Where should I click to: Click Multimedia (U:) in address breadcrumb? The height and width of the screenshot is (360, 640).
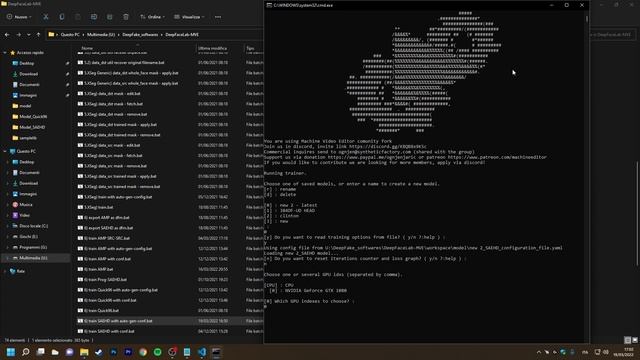click(101, 35)
